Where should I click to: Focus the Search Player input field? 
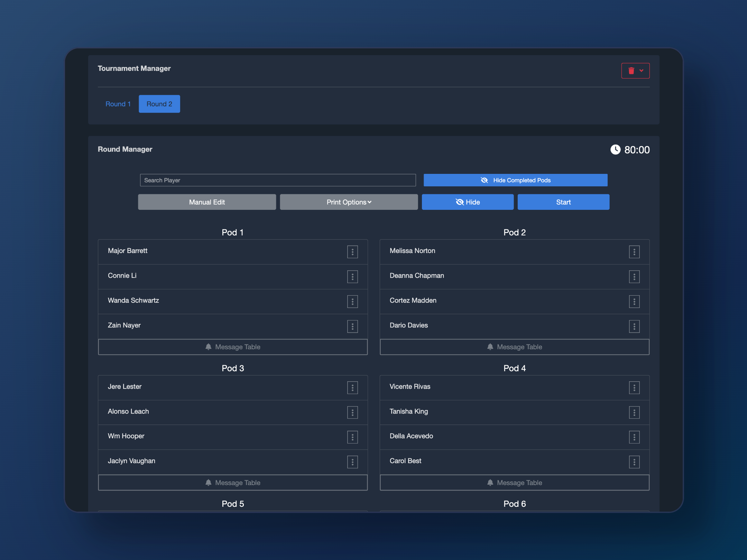coord(278,180)
